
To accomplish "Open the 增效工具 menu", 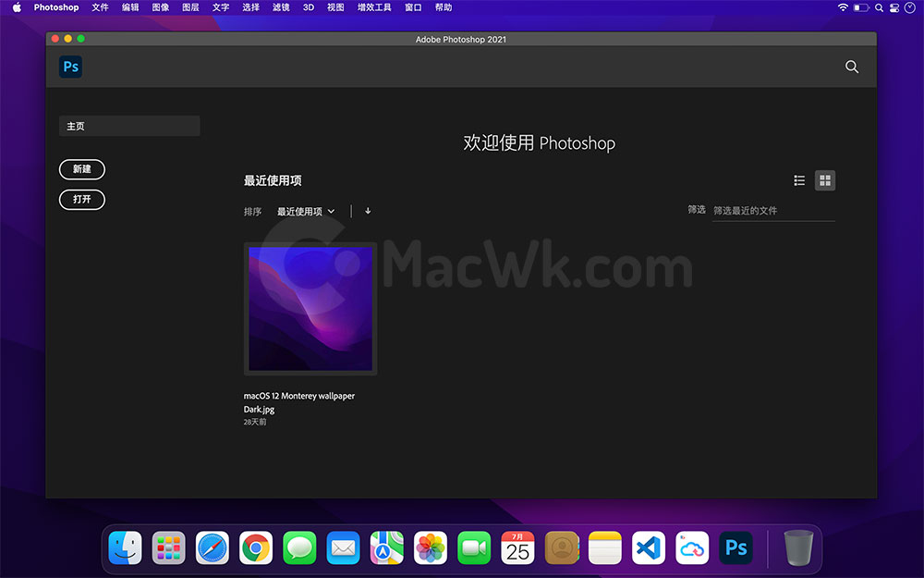I will [374, 7].
